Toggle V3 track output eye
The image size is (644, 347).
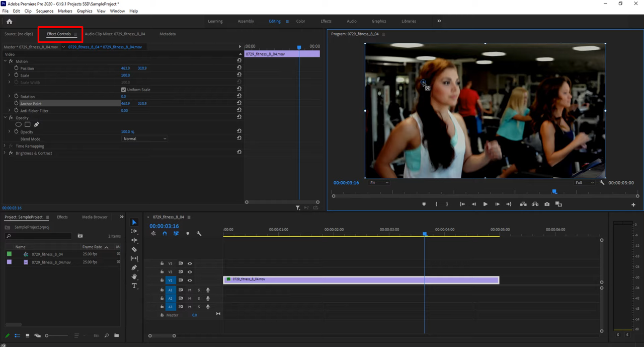coord(190,263)
